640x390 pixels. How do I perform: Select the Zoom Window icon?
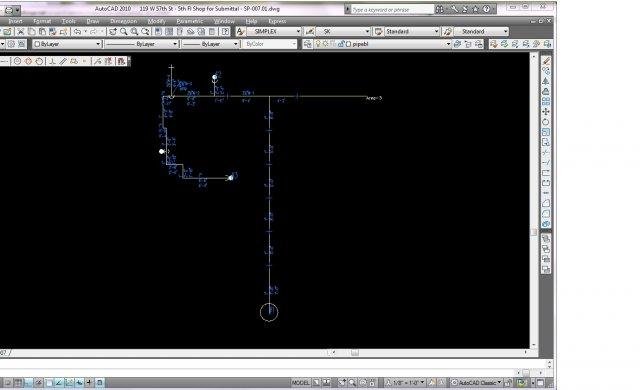point(134,31)
